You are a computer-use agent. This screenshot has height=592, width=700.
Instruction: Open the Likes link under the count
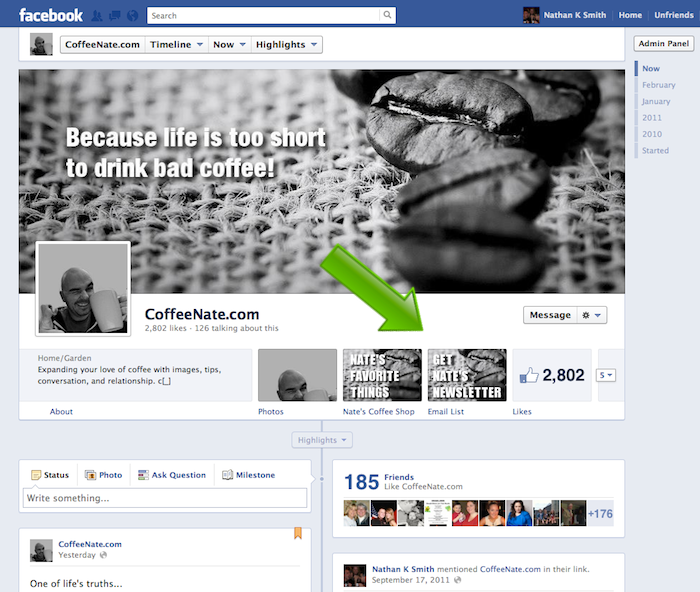click(522, 412)
